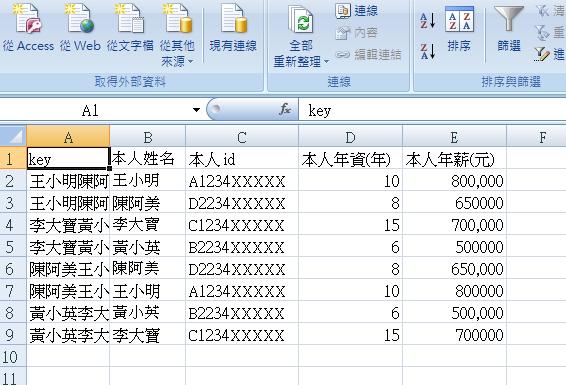Open the 排序 sort dialog
Viewport: 566px width, 385px height.
[459, 29]
